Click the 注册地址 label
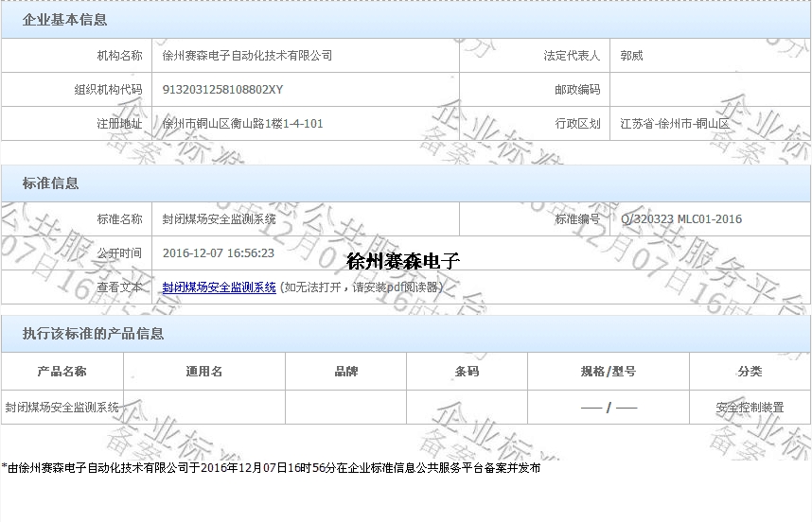The image size is (812, 522). pos(119,124)
